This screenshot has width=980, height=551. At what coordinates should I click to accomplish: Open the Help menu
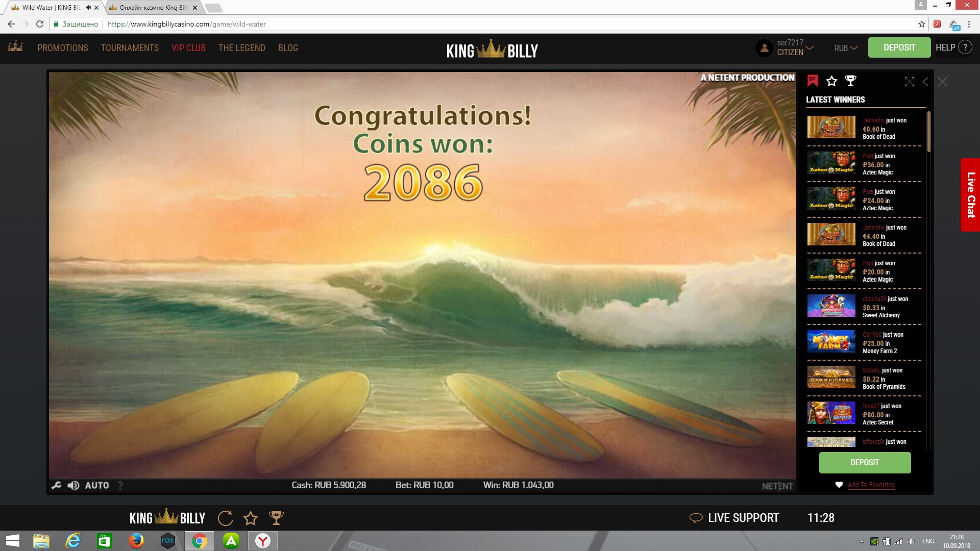pos(953,47)
